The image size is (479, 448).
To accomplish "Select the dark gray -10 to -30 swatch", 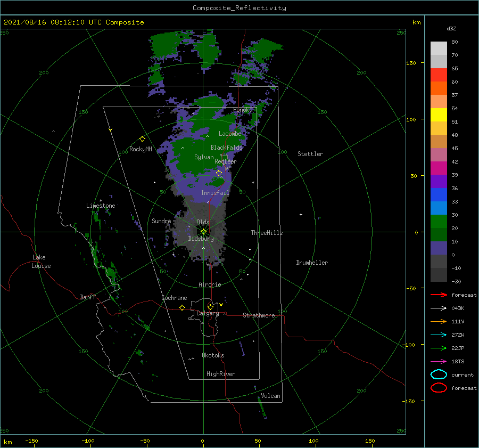I will point(439,275).
